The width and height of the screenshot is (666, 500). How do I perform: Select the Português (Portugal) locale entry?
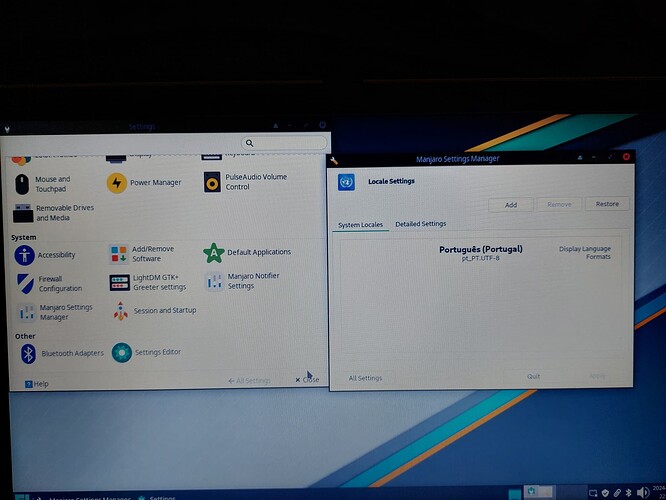[x=480, y=252]
